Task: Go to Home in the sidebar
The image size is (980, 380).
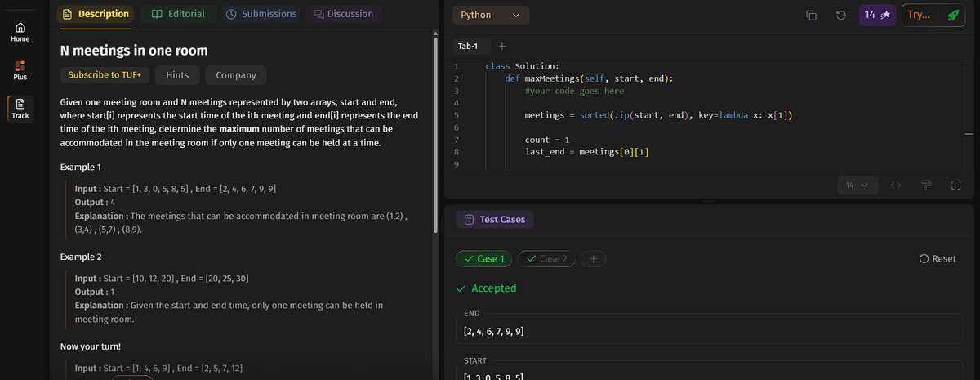Action: pyautogui.click(x=20, y=33)
